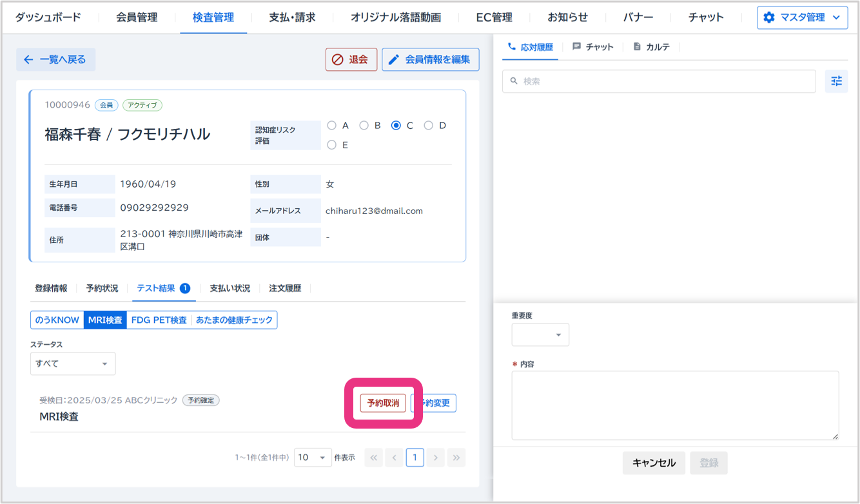
Task: Go to next page arrow in pagination
Action: (436, 458)
